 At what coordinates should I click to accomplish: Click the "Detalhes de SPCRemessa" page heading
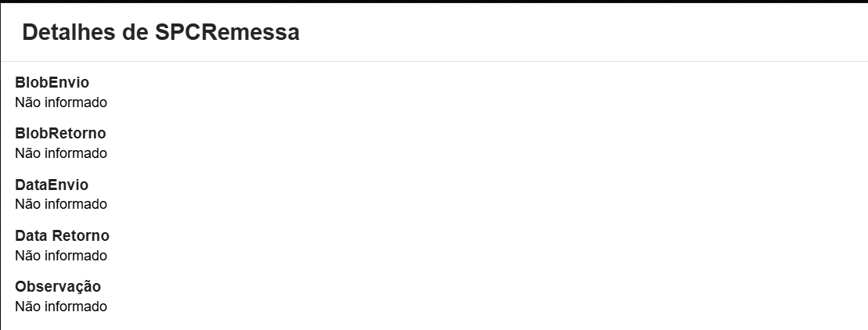click(x=160, y=32)
